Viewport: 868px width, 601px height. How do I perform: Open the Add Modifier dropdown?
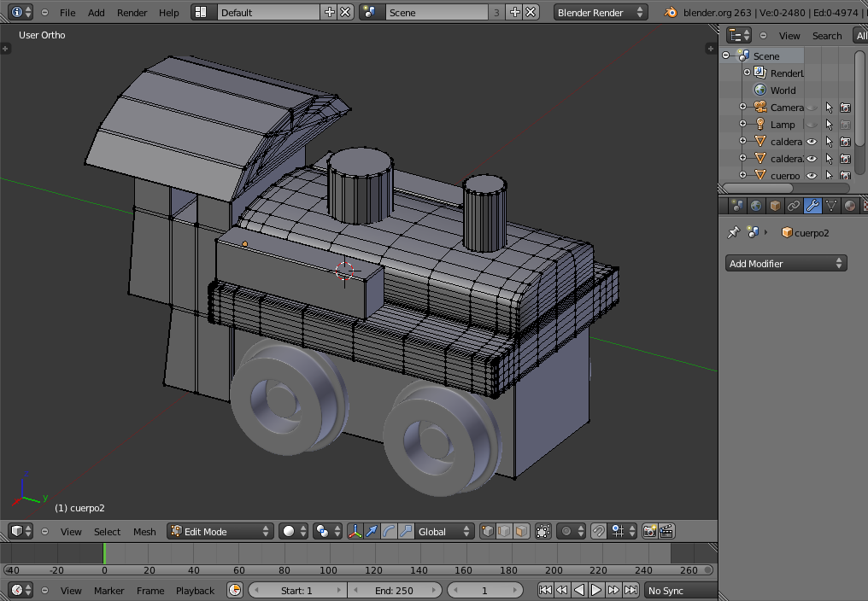coord(786,264)
